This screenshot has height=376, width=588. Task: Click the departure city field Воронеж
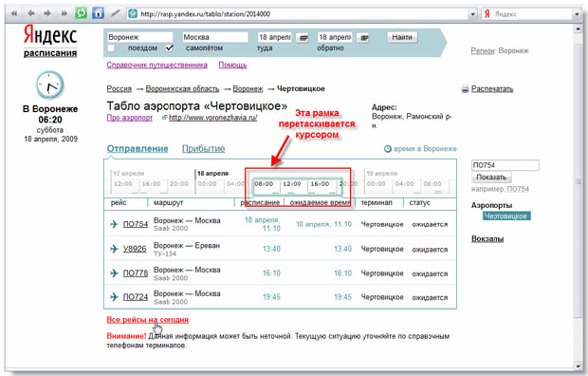pyautogui.click(x=139, y=37)
